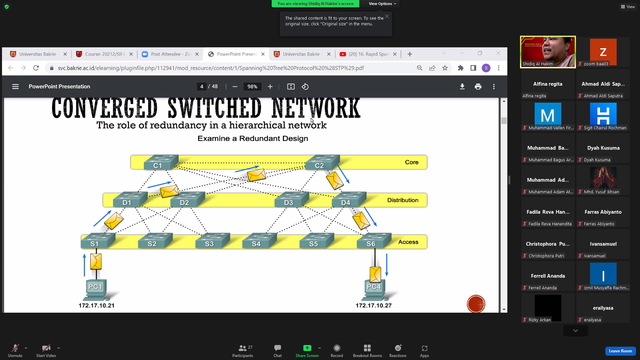The image size is (640, 360).
Task: Expand Share Screen options caret
Action: coord(320,348)
